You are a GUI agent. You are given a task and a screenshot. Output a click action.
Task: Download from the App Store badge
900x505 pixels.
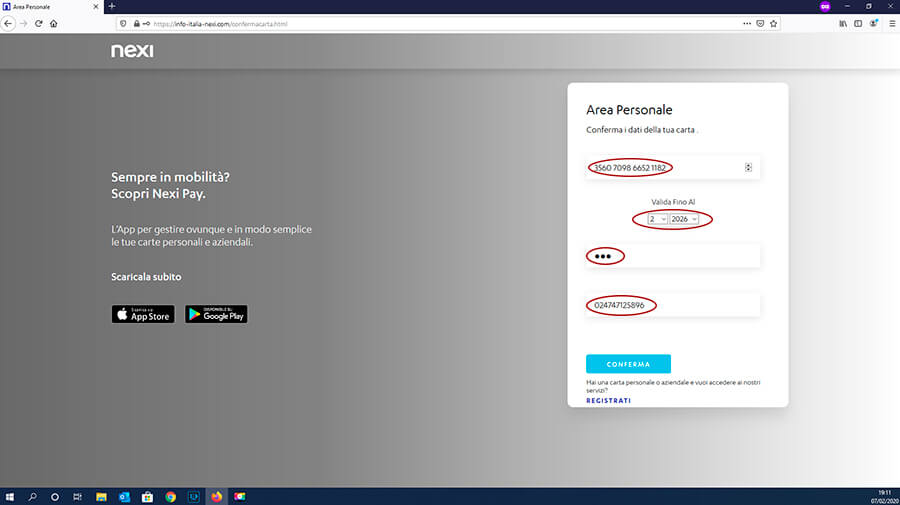pos(143,314)
